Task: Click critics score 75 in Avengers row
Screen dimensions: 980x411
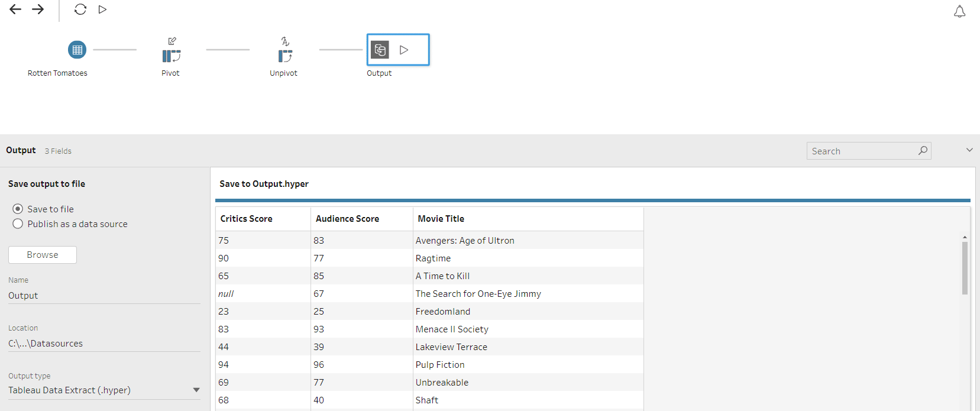Action: coord(263,240)
